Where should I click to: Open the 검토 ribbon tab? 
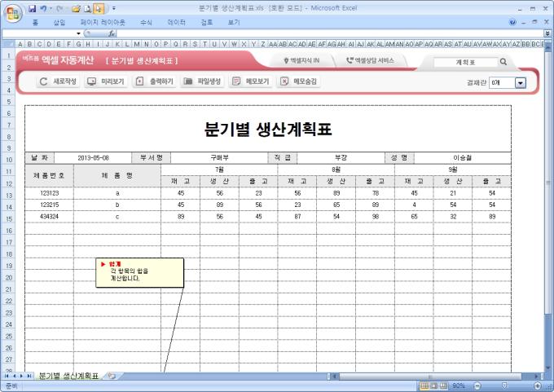point(207,22)
